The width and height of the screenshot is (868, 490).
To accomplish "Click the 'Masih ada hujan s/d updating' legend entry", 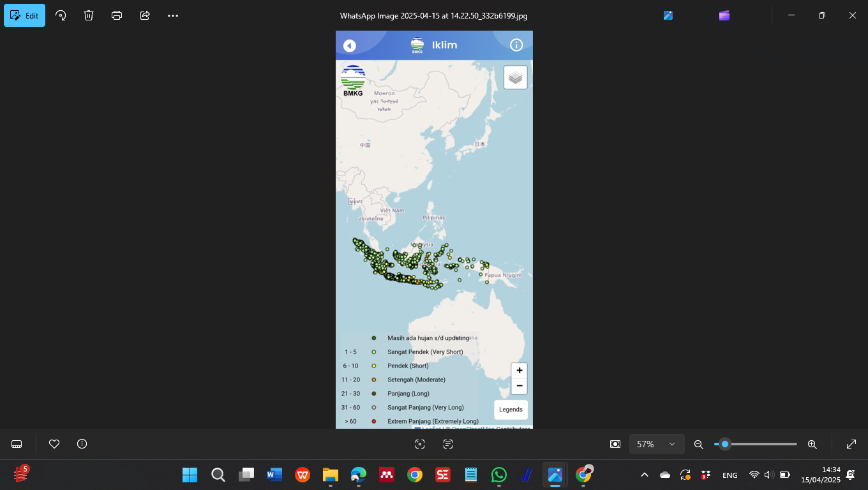I will (x=428, y=338).
